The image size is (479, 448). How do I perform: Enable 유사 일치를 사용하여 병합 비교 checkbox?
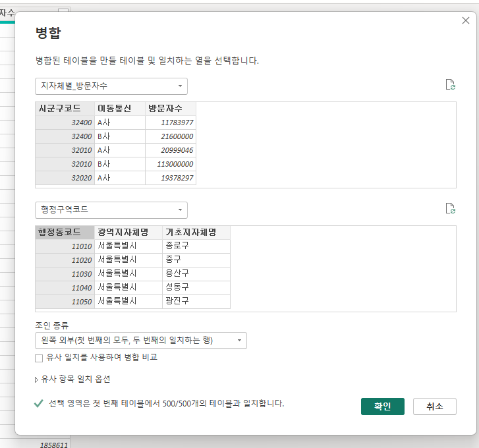pyautogui.click(x=39, y=358)
